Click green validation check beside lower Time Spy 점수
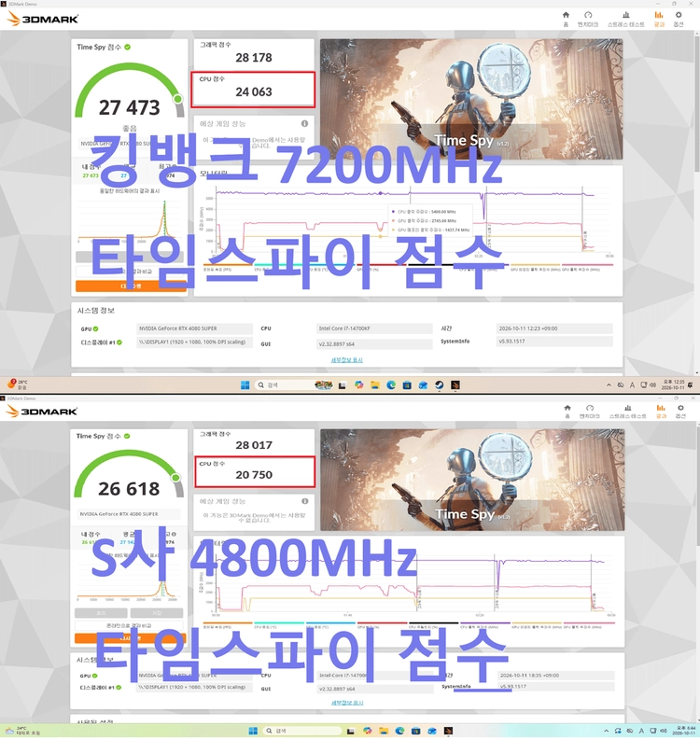This screenshot has height=740, width=700. 127,436
